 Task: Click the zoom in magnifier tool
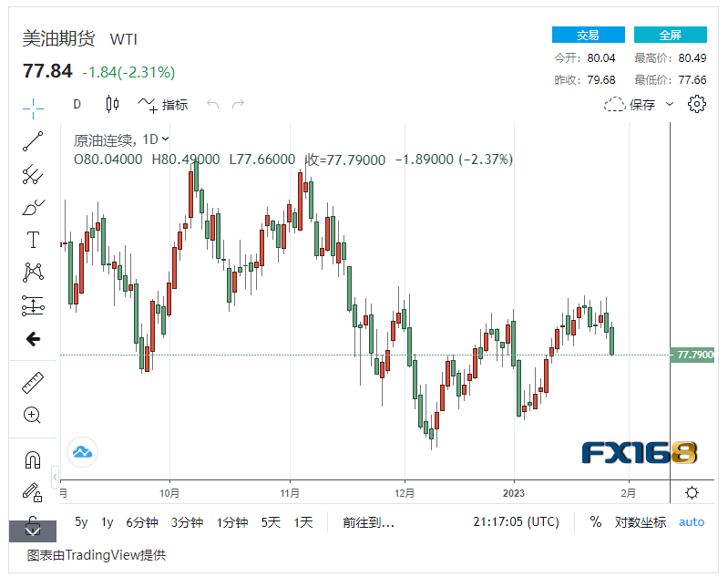pos(33,416)
